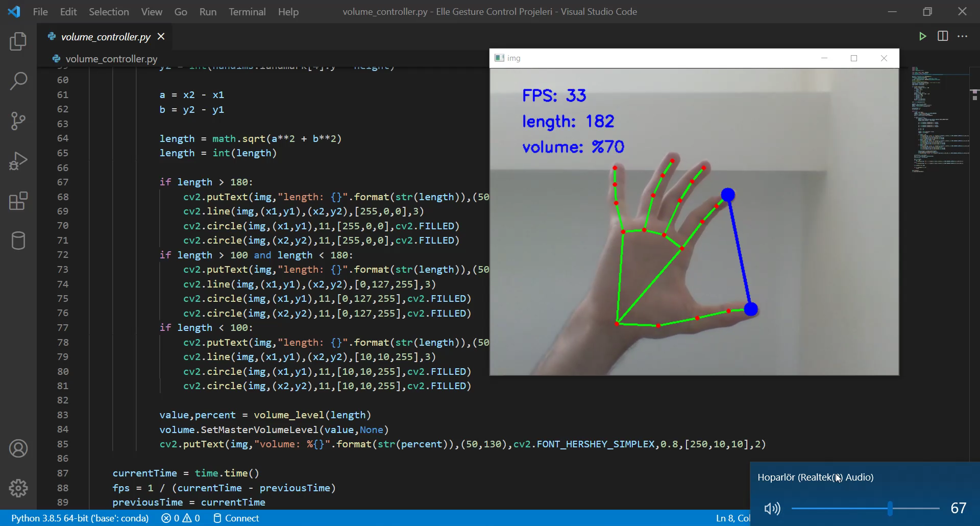Open the Selection menu
This screenshot has height=526, width=980.
109,12
